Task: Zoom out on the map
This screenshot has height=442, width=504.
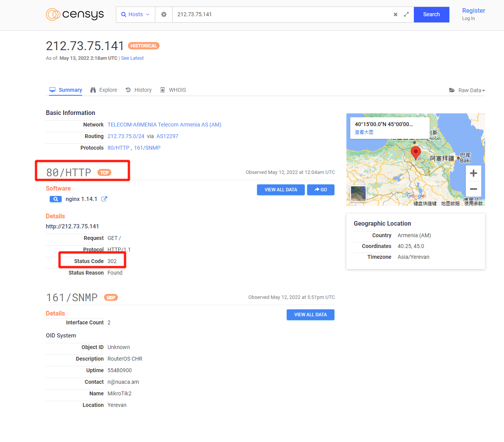Action: click(474, 189)
